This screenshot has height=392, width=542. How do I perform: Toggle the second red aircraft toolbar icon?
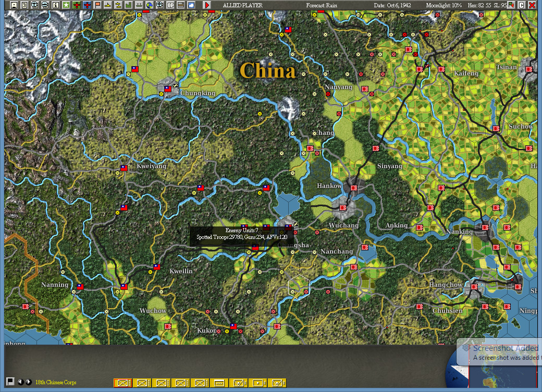point(87,6)
